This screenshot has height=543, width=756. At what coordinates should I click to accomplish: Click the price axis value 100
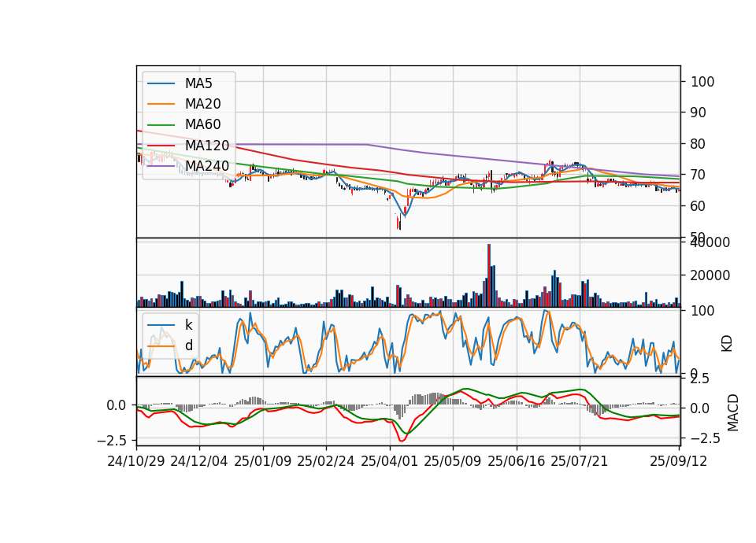702,82
